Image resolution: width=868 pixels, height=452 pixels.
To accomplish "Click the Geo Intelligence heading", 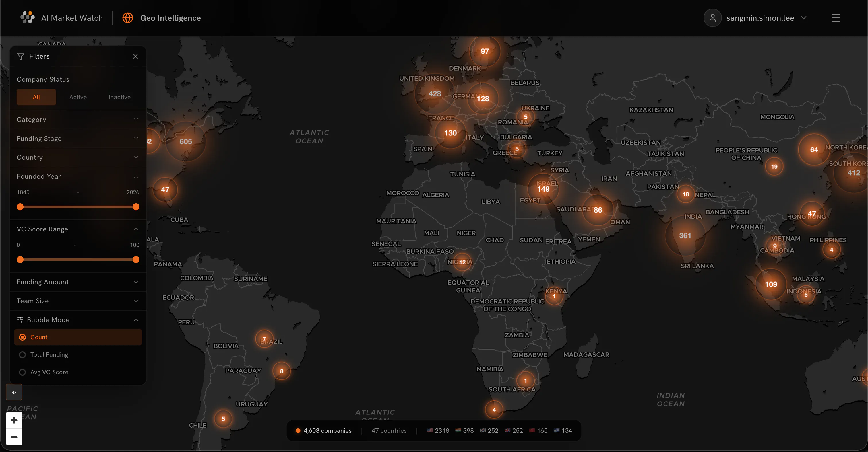I will click(x=170, y=18).
